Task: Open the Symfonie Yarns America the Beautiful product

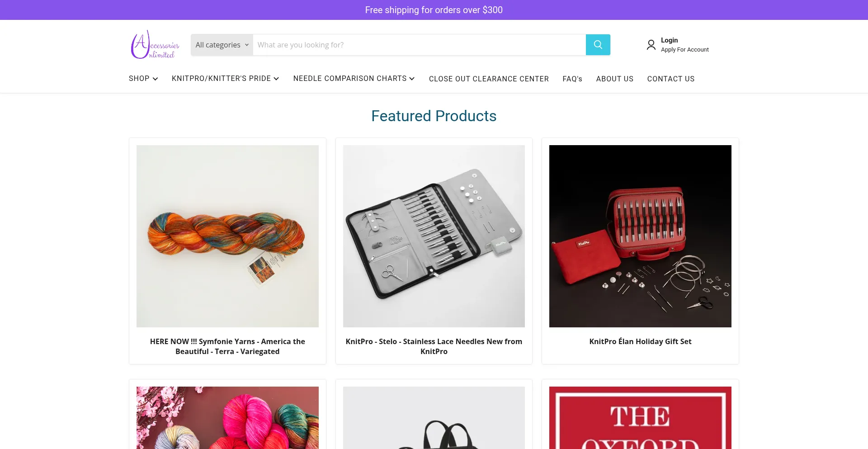Action: coord(227,346)
